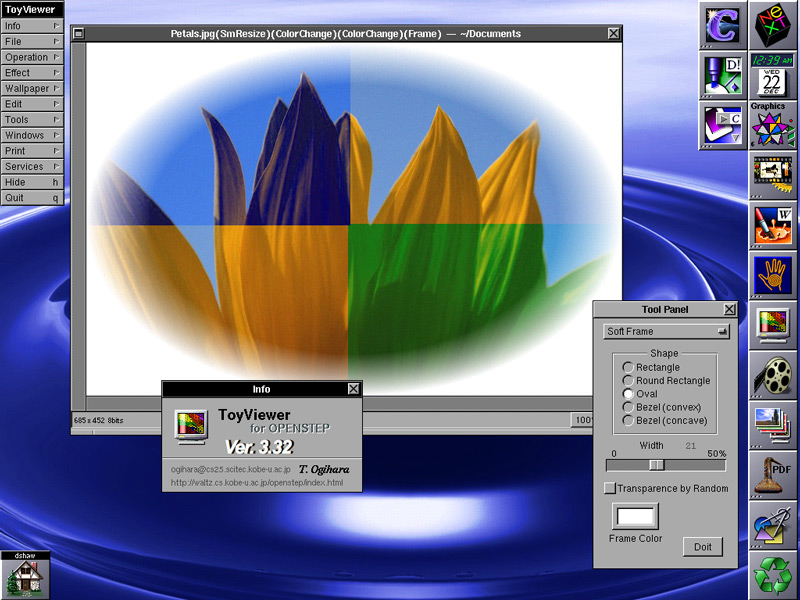Choose Hide from ToyViewer menu
Screen dimensions: 800x600
[32, 182]
